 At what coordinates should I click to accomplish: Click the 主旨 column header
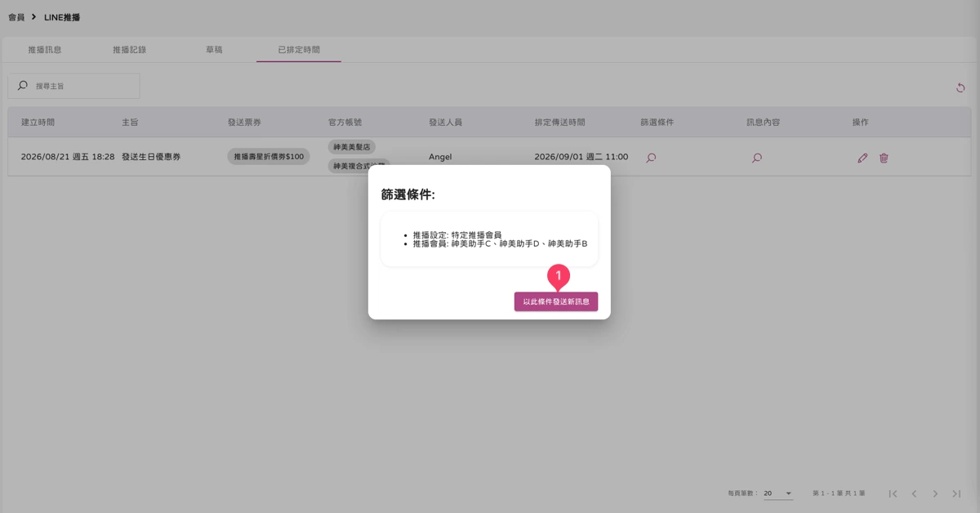coord(130,123)
